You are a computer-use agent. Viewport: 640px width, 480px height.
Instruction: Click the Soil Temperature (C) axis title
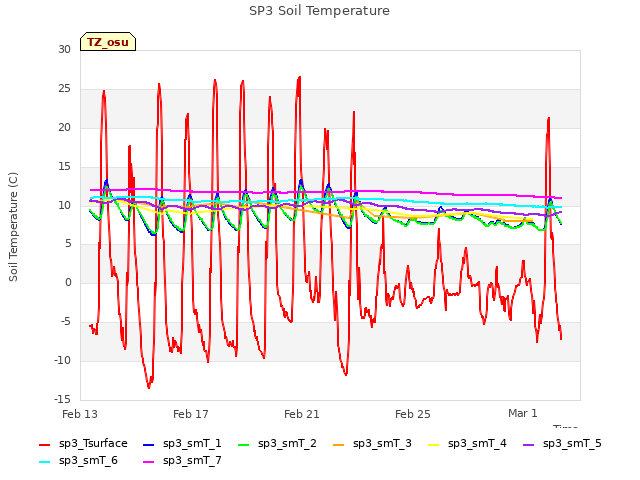click(13, 227)
